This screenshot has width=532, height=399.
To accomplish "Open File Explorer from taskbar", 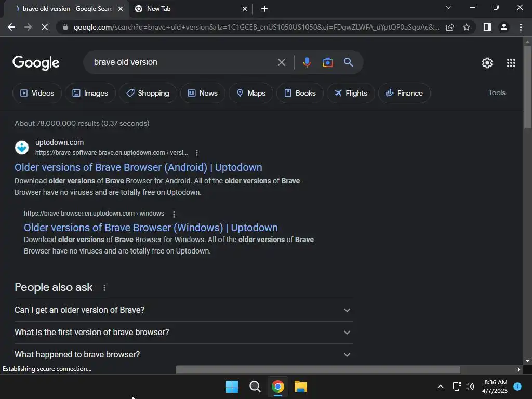I will 301,387.
